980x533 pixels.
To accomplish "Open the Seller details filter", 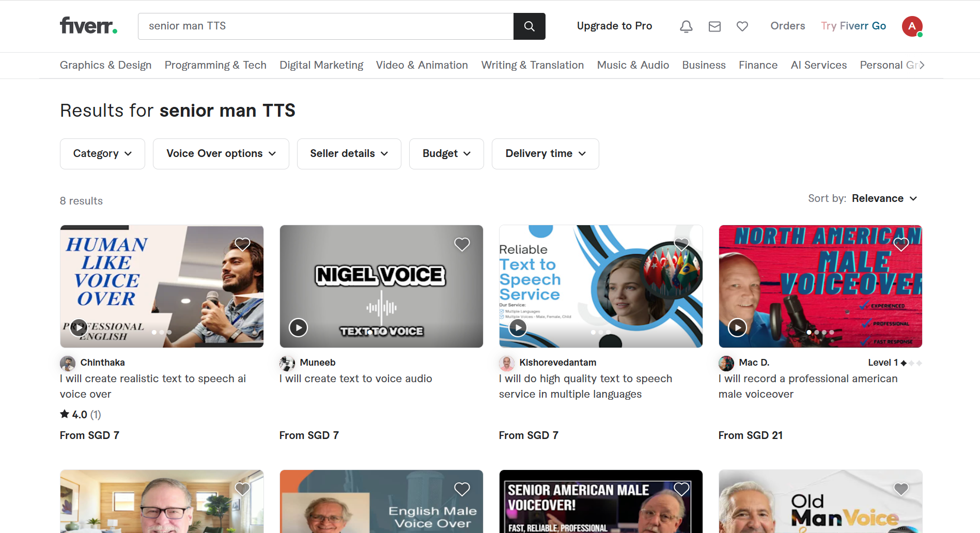I will (x=349, y=154).
